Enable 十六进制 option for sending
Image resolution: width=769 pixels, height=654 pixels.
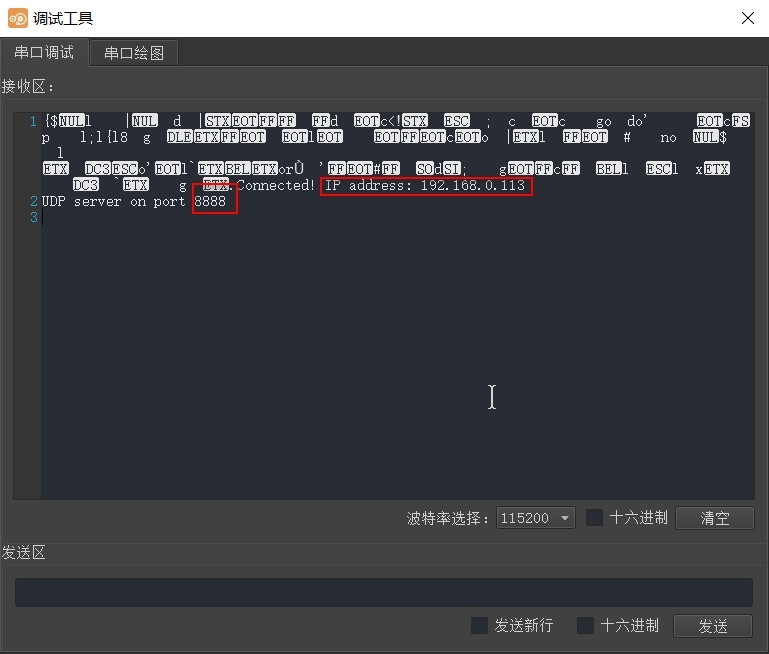(x=586, y=626)
